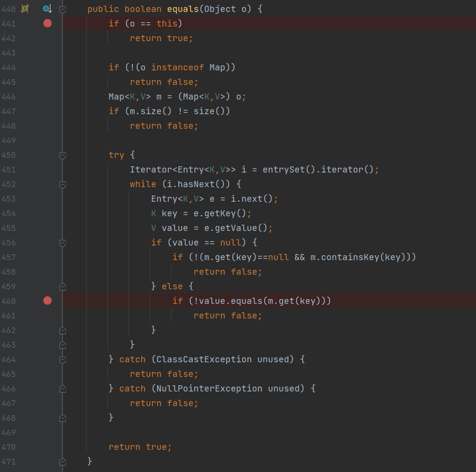Click 'm.size()' on line 447
Screen dimensions: 476x472
click(x=151, y=111)
